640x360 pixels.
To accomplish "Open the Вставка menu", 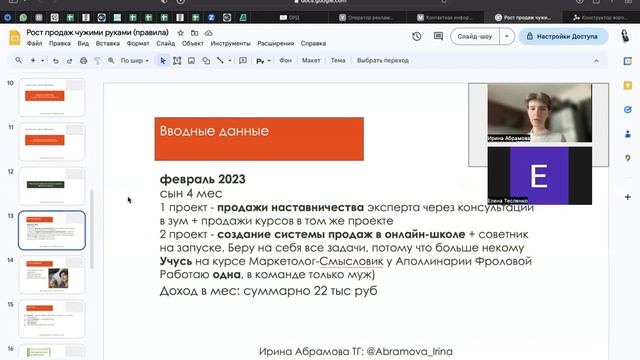I will [x=107, y=43].
